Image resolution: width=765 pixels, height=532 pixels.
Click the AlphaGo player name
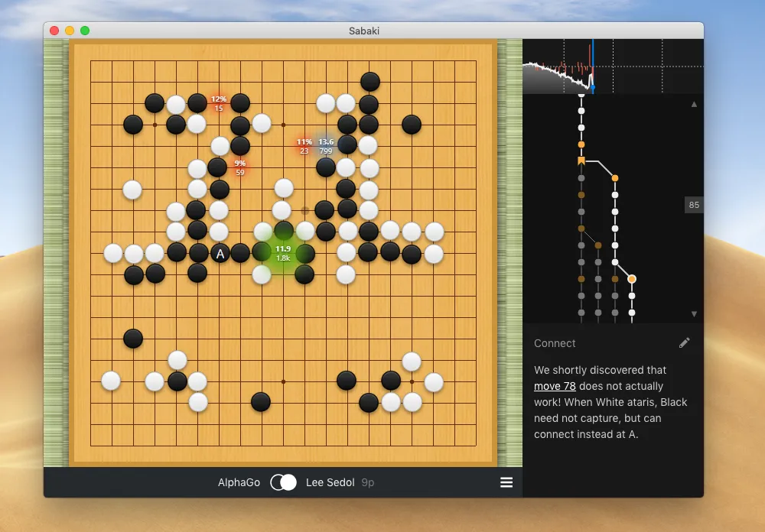coord(239,482)
